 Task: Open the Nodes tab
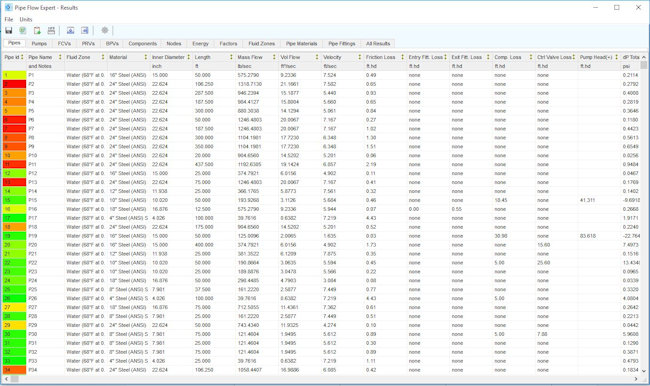pyautogui.click(x=174, y=44)
